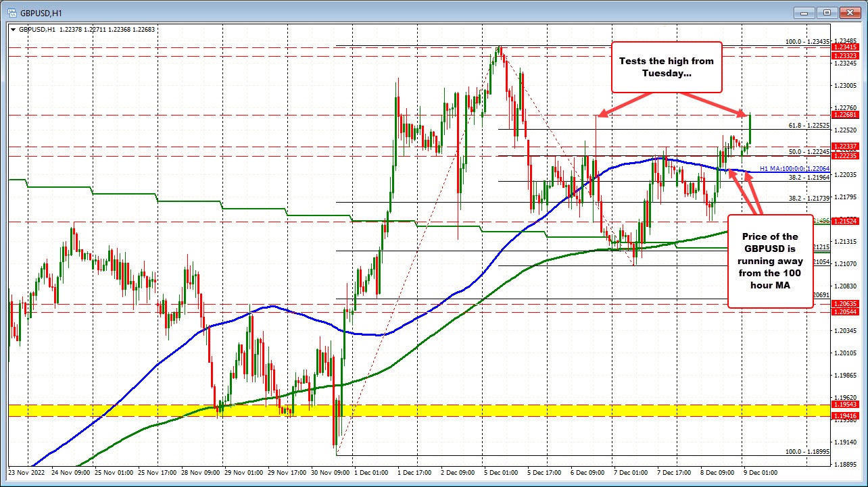868x487 pixels.
Task: Select the Fibonacci label '100.0 - 1.18995'
Action: click(807, 452)
